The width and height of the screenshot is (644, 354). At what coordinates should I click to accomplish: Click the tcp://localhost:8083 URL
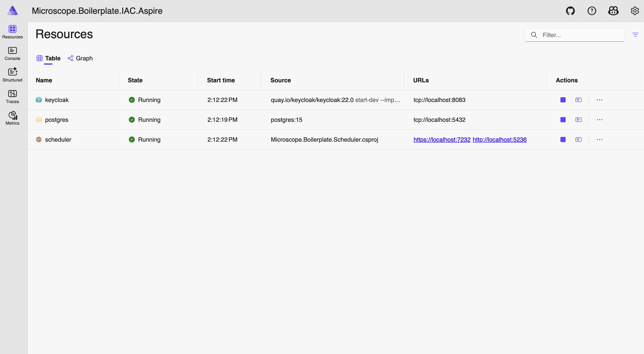[439, 100]
